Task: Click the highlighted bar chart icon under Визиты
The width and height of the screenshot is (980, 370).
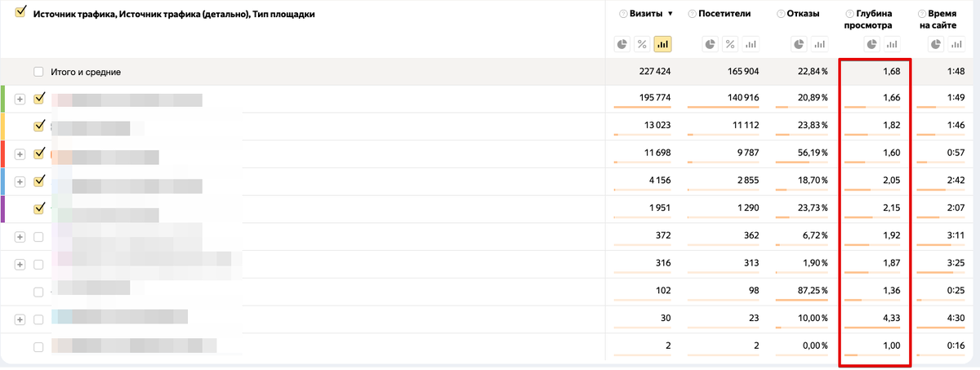Action: click(x=662, y=44)
